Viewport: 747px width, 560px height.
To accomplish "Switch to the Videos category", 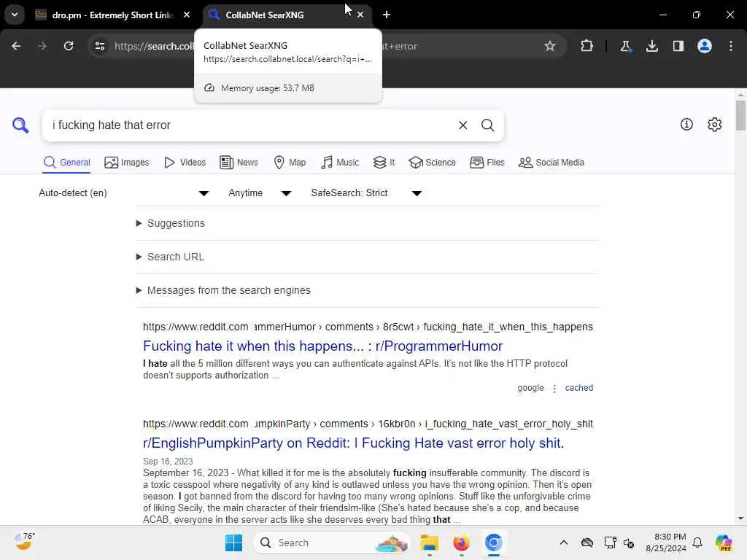I will [x=185, y=163].
